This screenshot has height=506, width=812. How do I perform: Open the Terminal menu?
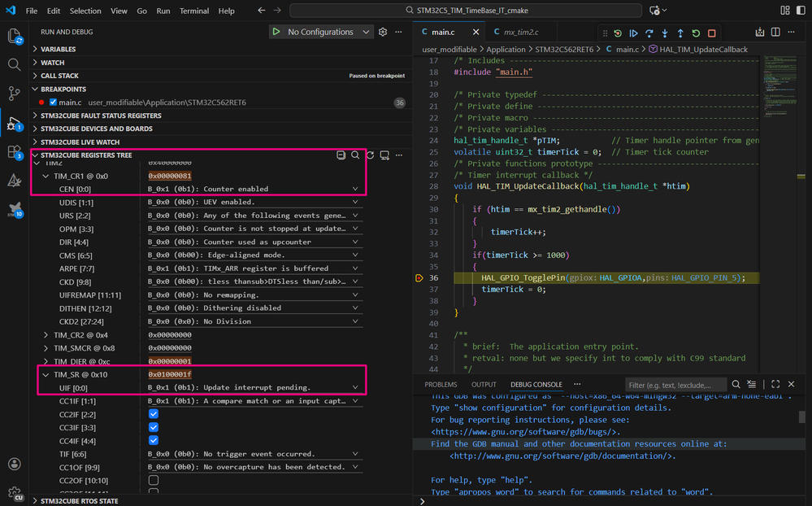(194, 11)
